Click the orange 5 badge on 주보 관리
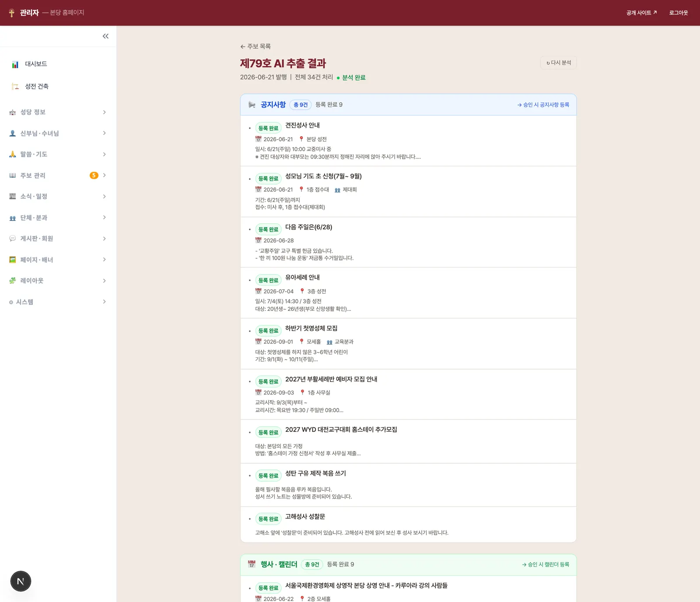Viewport: 700px width, 602px height. pyautogui.click(x=94, y=176)
